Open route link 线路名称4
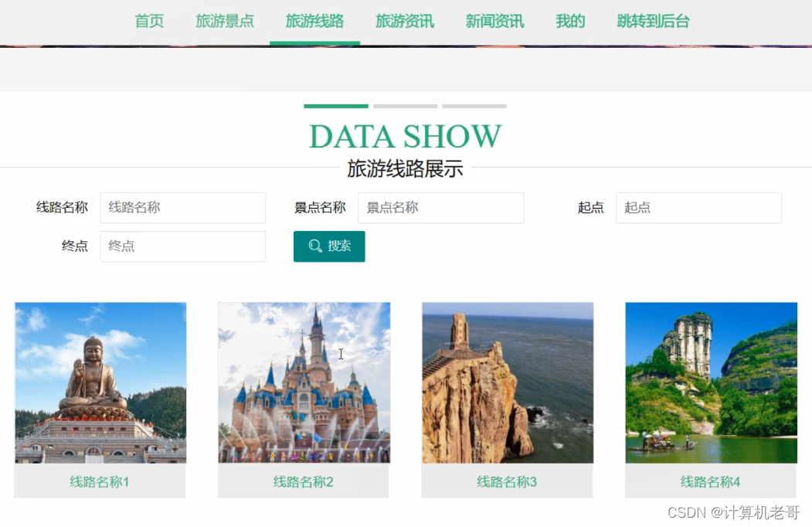The image size is (812, 527). click(x=710, y=481)
